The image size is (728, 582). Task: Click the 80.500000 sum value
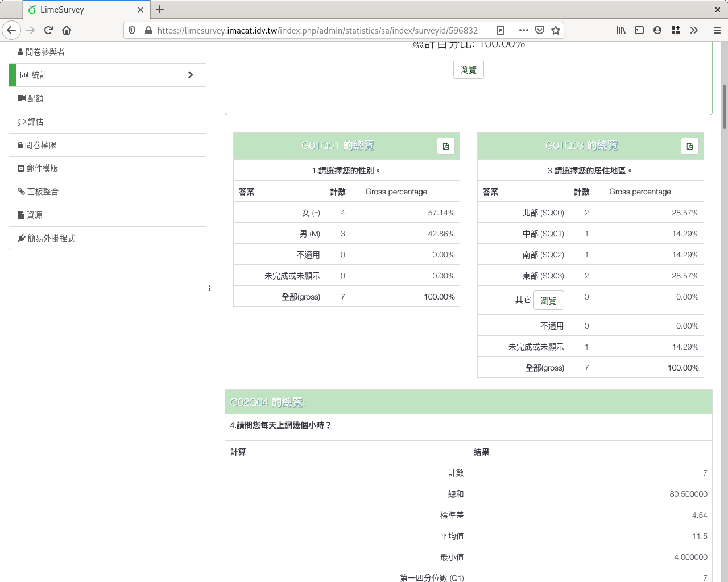coord(688,494)
